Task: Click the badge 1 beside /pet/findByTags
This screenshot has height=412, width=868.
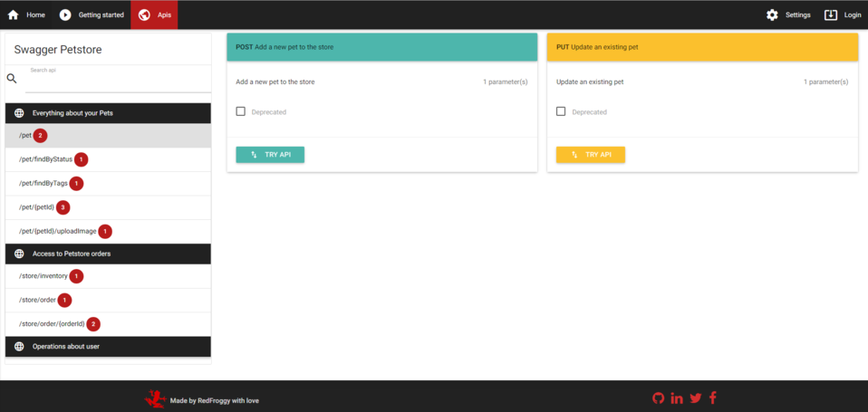Action: pyautogui.click(x=76, y=183)
